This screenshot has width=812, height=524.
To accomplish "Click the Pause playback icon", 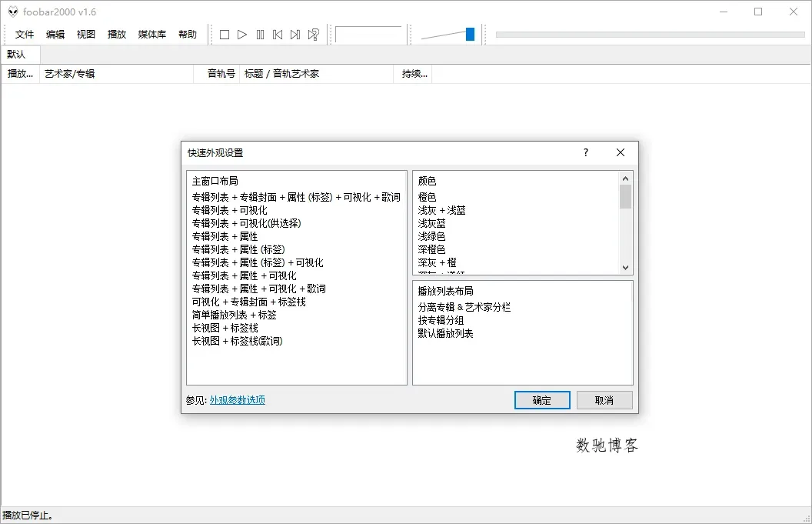I will 260,35.
